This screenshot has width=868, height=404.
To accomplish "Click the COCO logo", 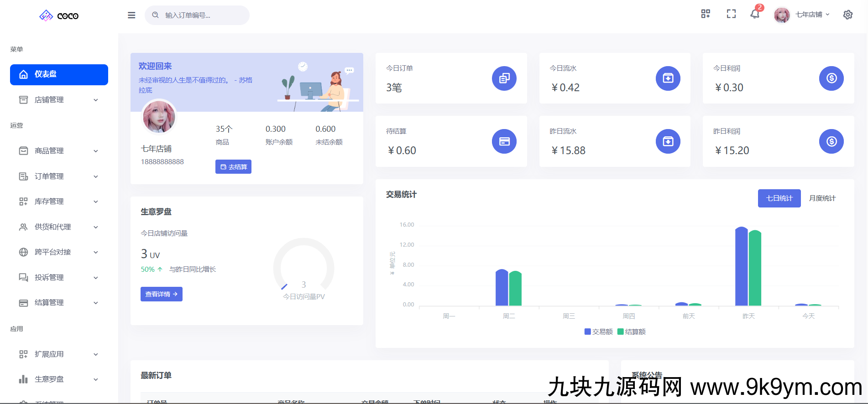I will [59, 16].
